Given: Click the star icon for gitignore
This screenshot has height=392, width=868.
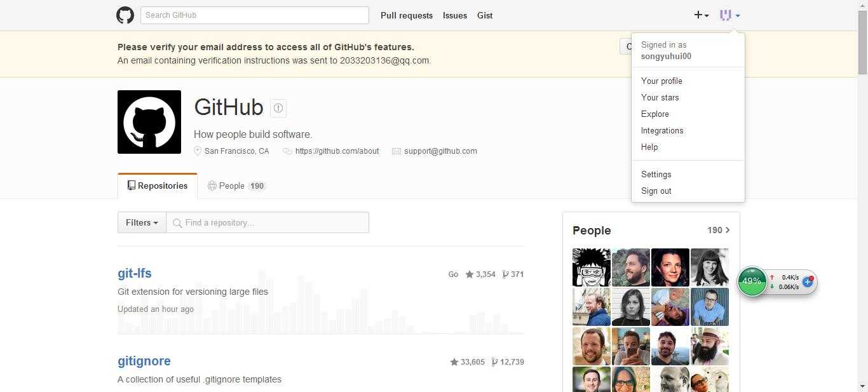Looking at the screenshot, I should click(x=454, y=362).
